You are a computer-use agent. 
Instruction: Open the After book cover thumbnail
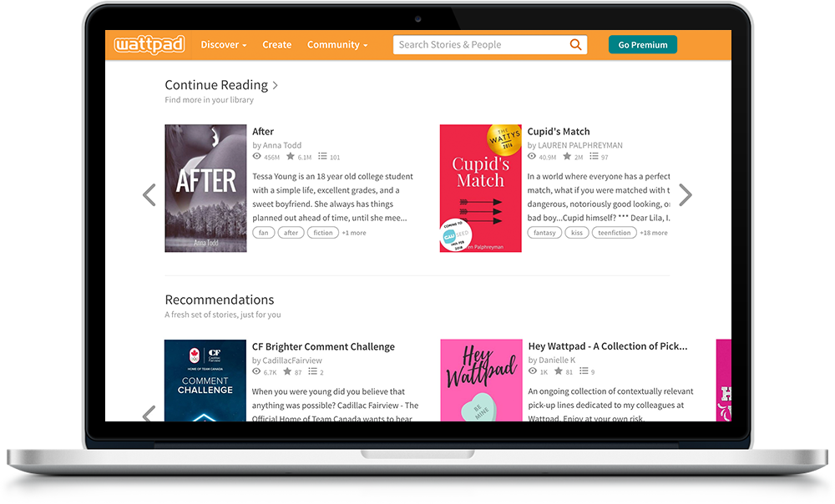tap(205, 188)
